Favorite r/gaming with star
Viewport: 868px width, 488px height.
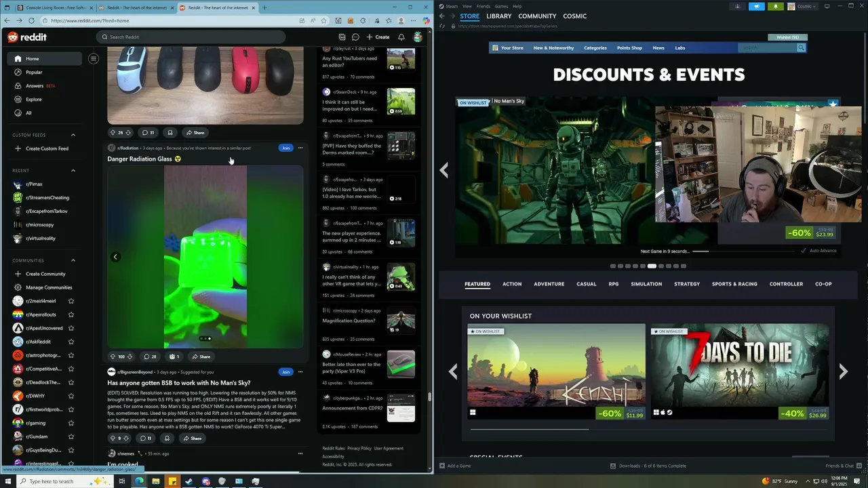[71, 423]
